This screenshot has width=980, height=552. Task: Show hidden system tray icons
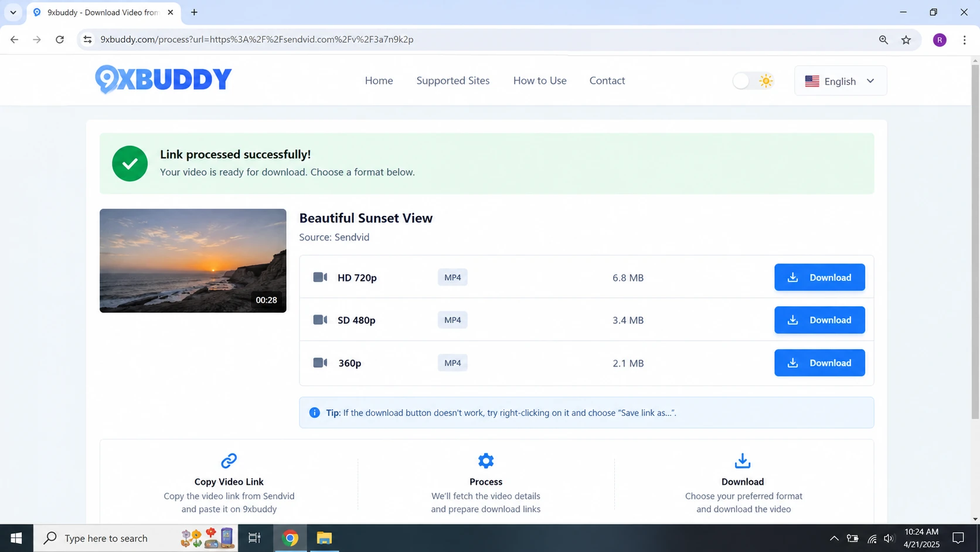coord(833,538)
